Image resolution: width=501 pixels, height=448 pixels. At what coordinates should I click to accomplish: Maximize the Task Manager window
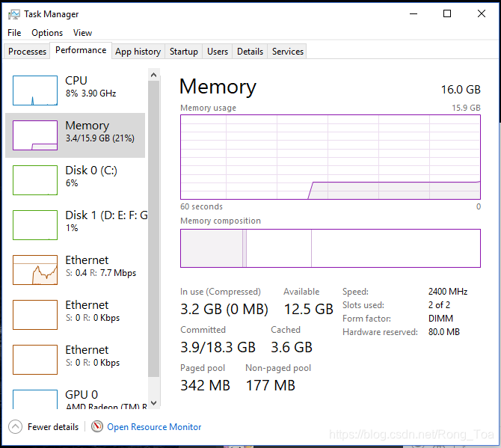447,13
